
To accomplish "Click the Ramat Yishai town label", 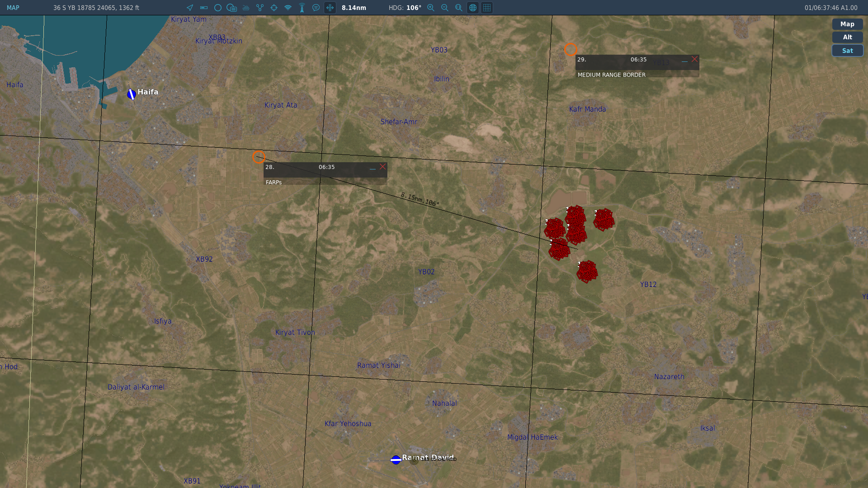I will 379,366.
